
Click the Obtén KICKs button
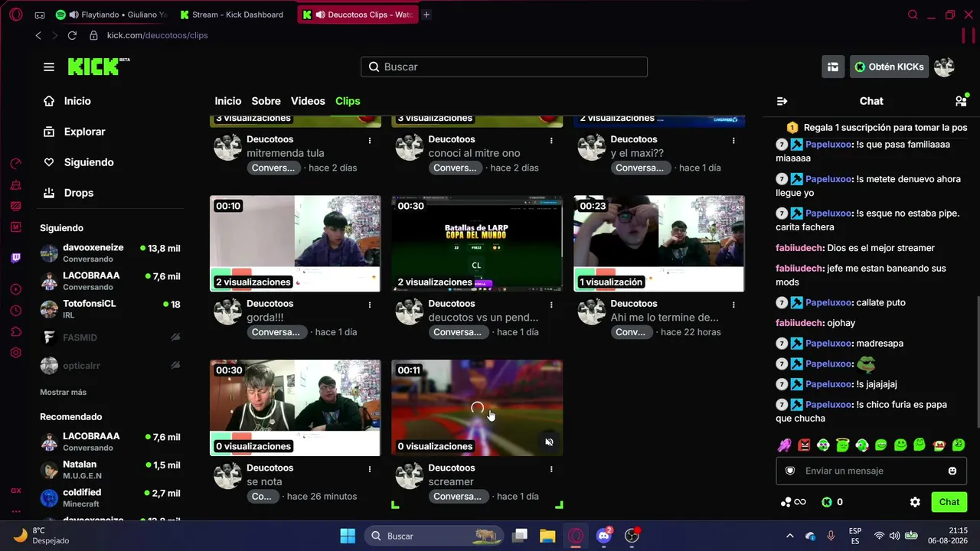pos(889,67)
